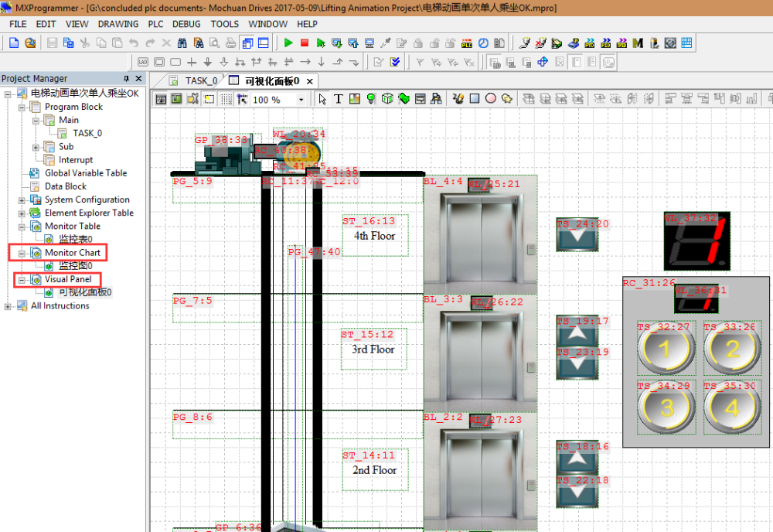This screenshot has height=532, width=773.
Task: Open the DEBUG menu
Action: click(x=186, y=24)
